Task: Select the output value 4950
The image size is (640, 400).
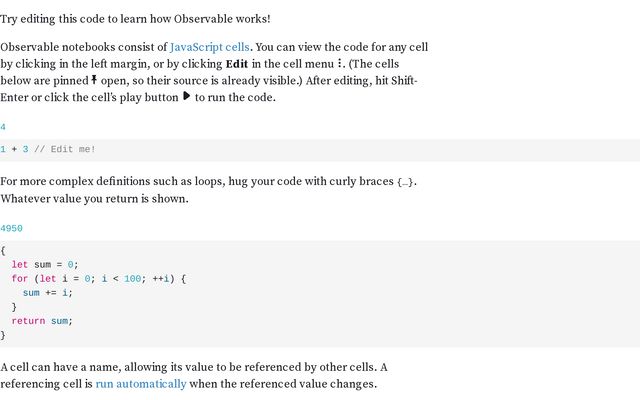Action: [11, 229]
